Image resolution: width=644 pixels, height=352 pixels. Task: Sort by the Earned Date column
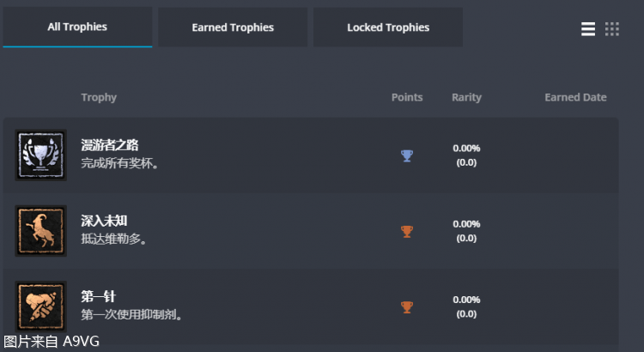click(x=575, y=98)
